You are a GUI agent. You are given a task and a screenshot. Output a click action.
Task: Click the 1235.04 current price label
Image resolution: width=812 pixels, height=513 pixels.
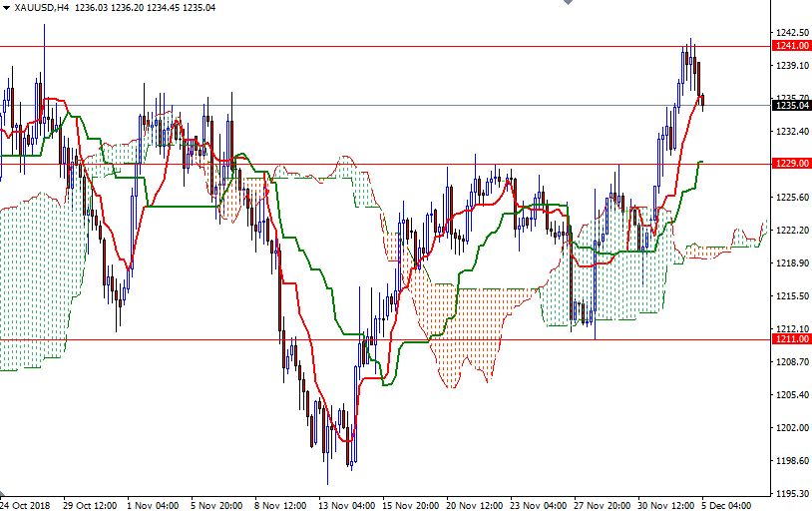790,105
